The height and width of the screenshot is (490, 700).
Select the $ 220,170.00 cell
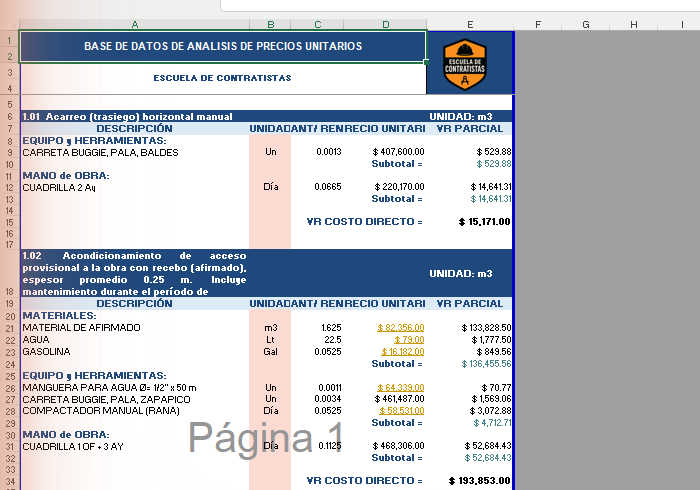(385, 187)
